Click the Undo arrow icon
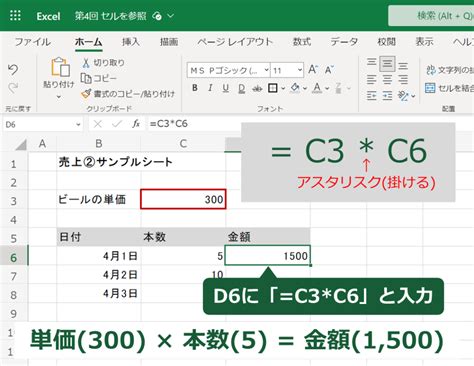This screenshot has width=474, height=366. coord(13,69)
